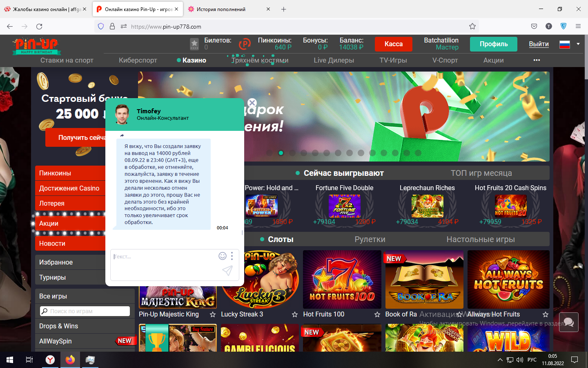The width and height of the screenshot is (588, 368).
Task: Open the three-dots more menu in navigation
Action: pyautogui.click(x=537, y=60)
